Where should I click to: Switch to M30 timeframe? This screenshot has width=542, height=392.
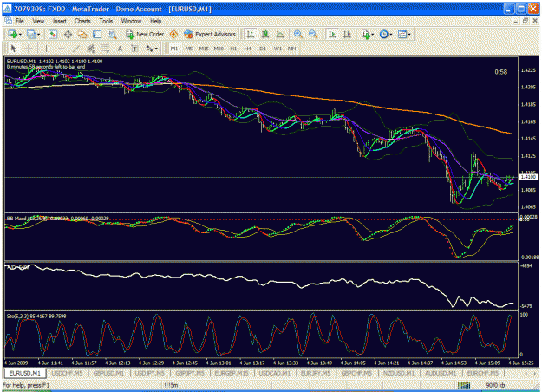coord(219,49)
